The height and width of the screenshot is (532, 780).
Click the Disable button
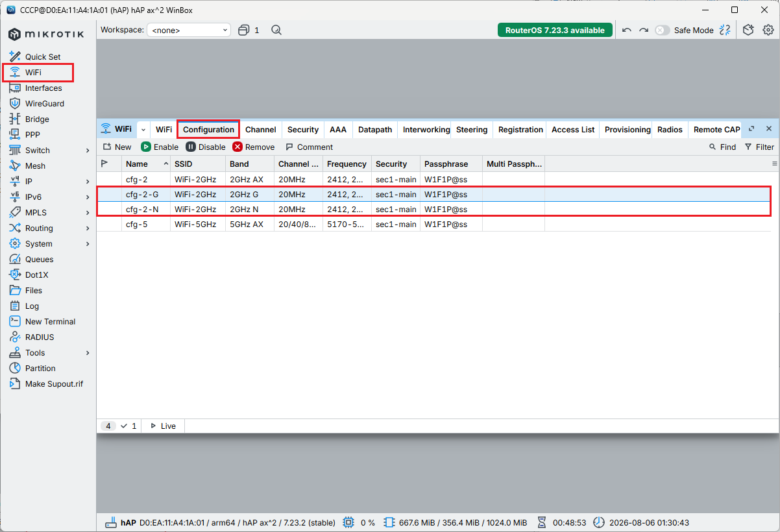coord(206,147)
